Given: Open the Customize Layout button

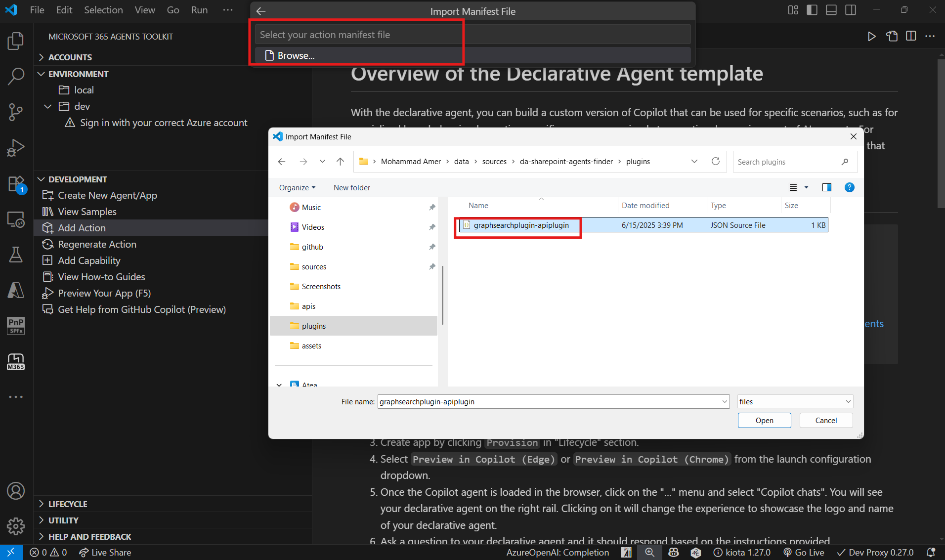Looking at the screenshot, I should coord(793,10).
